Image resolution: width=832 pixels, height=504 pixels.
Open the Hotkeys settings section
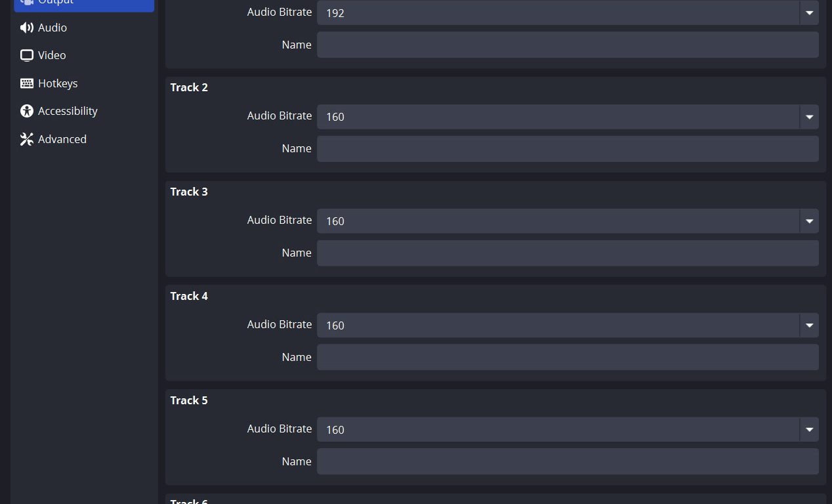click(x=58, y=83)
